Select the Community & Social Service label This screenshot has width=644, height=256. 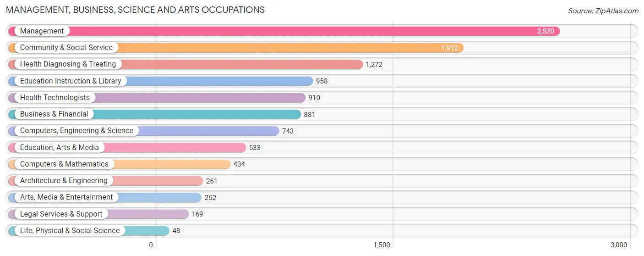click(66, 47)
